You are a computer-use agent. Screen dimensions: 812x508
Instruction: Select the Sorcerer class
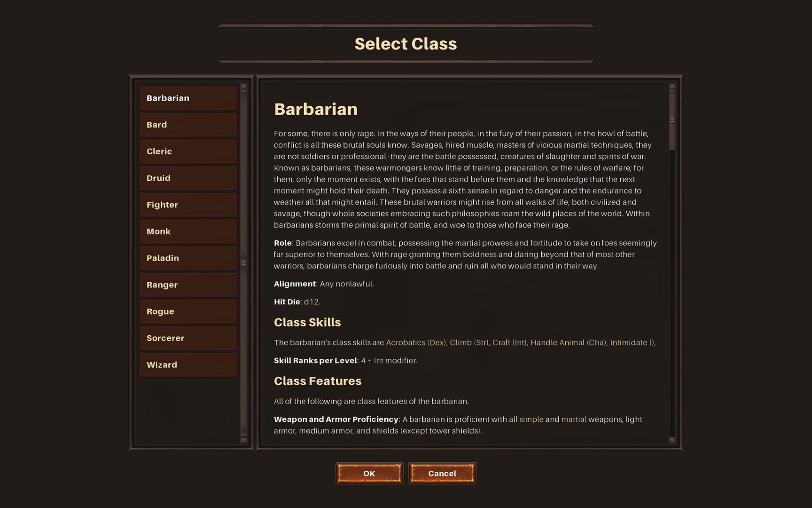pyautogui.click(x=187, y=338)
